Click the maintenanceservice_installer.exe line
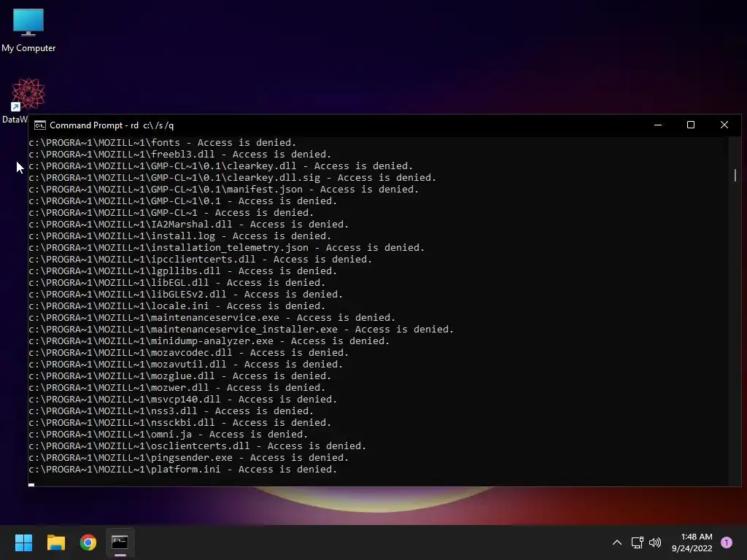Image resolution: width=747 pixels, height=560 pixels. pos(241,330)
